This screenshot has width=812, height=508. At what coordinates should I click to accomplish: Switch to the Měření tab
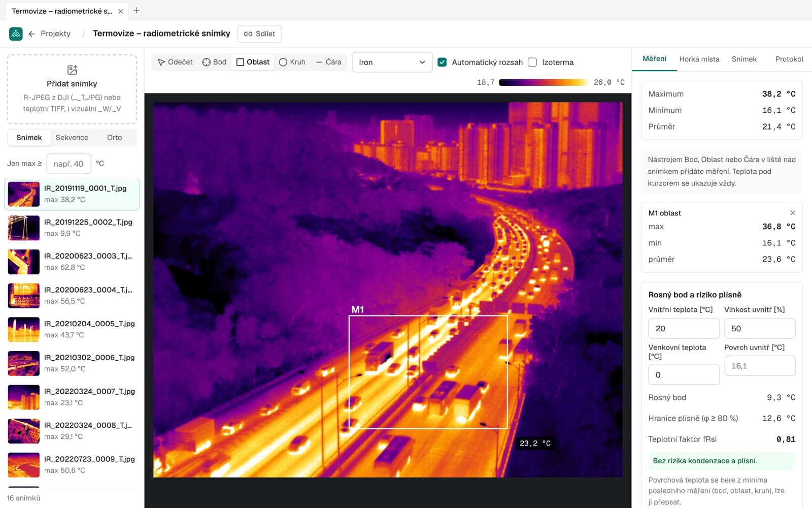pos(654,59)
